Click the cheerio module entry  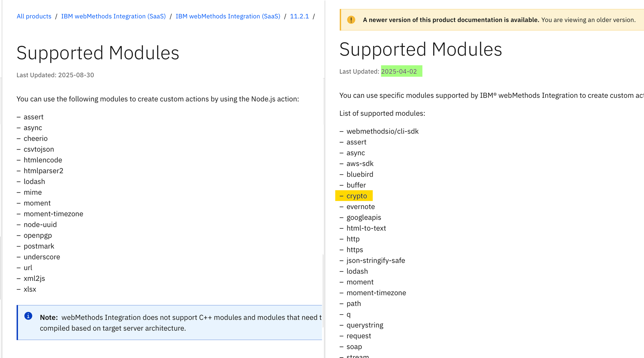click(x=35, y=139)
